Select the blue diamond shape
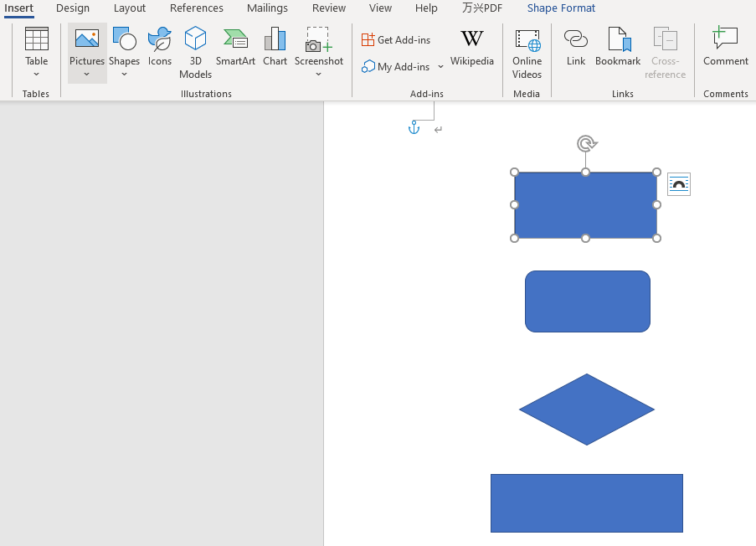The height and width of the screenshot is (546, 756). point(587,409)
